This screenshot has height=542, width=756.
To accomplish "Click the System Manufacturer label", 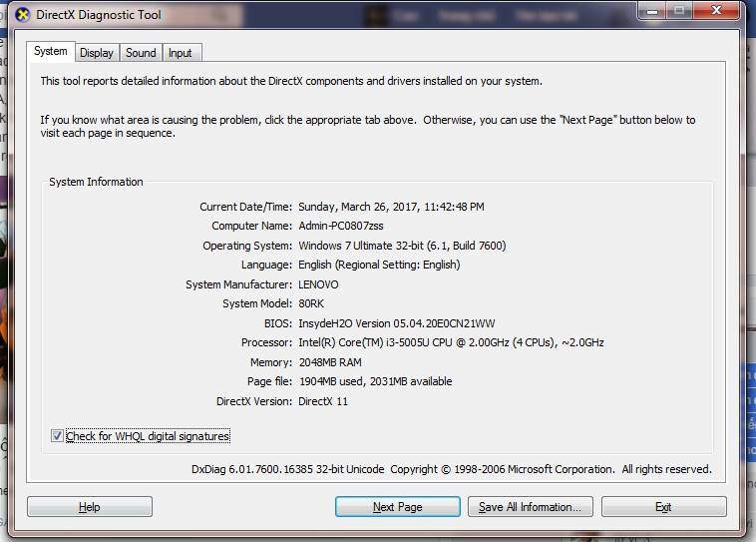I will click(x=238, y=284).
